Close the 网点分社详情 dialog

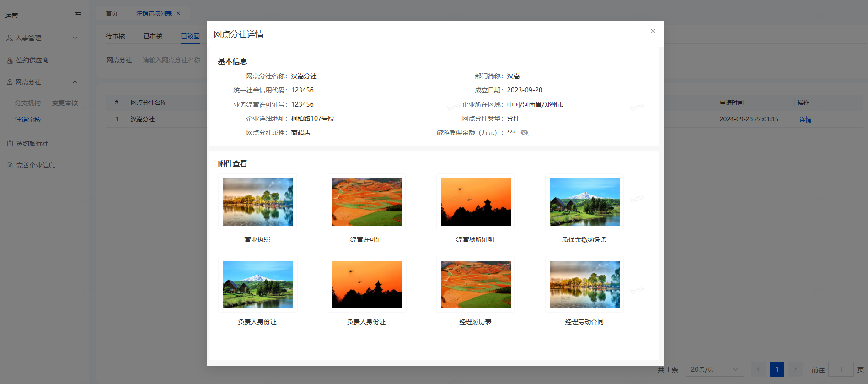click(653, 31)
